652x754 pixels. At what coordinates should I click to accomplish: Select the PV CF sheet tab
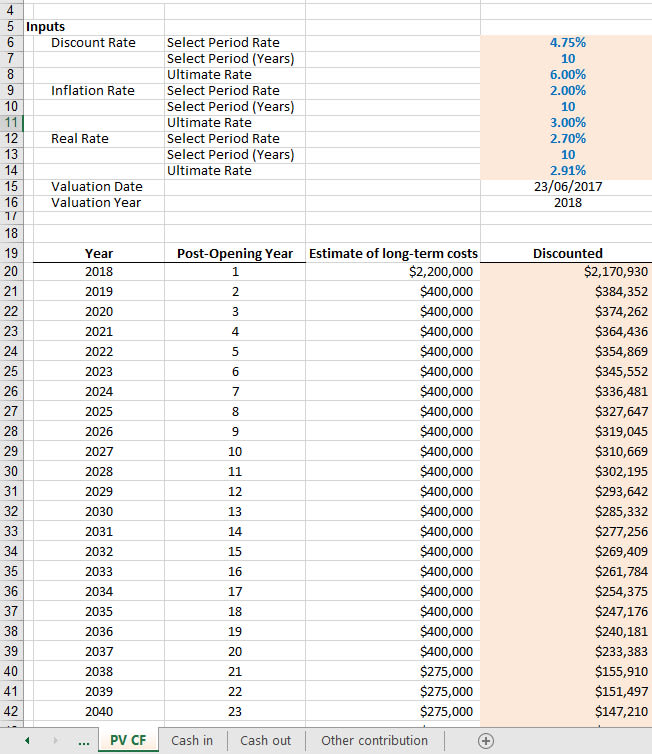pyautogui.click(x=128, y=740)
